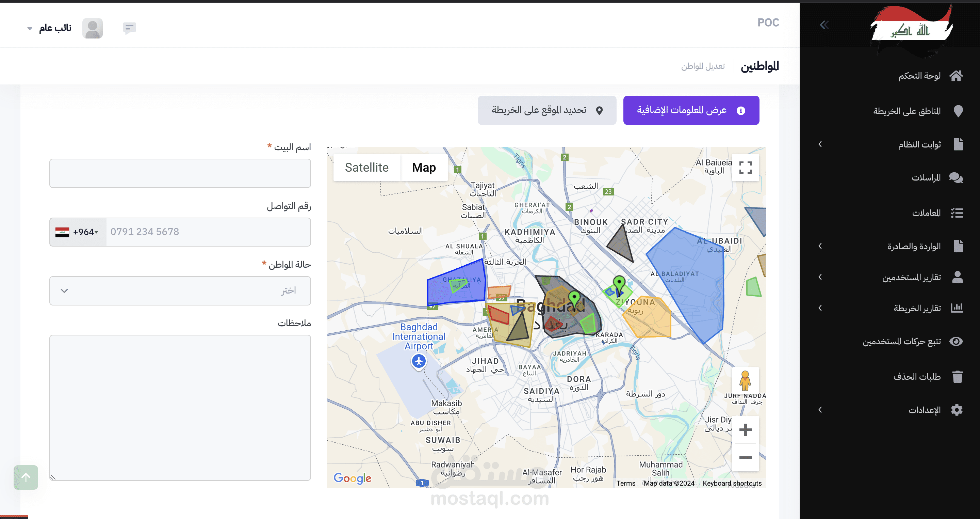Toggle map fullscreen view icon
The width and height of the screenshot is (980, 519).
tap(745, 168)
